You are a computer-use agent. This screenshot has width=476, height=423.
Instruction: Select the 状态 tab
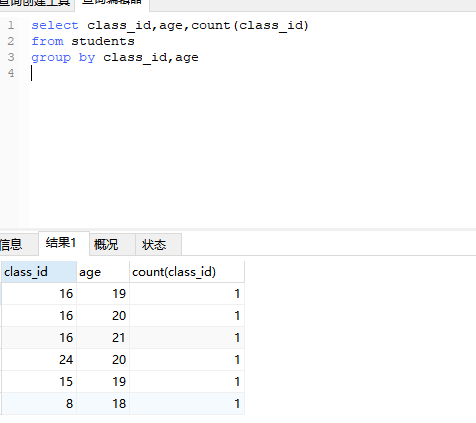(158, 245)
